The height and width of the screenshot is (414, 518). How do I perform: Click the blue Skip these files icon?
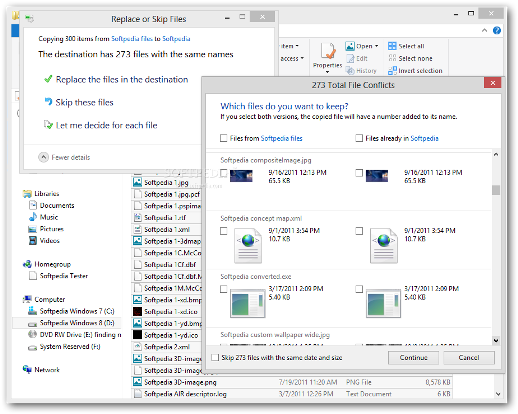tap(48, 102)
